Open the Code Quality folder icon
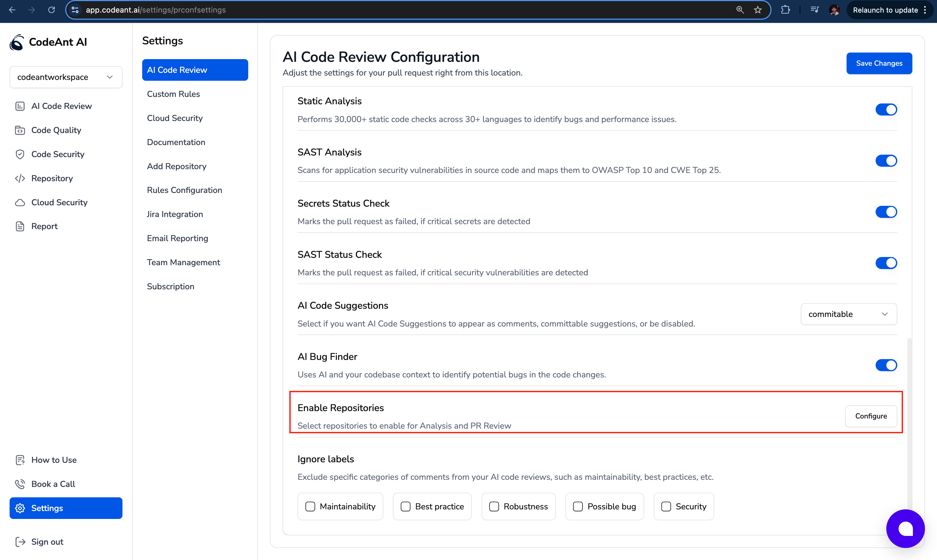This screenshot has height=560, width=937. [x=20, y=130]
